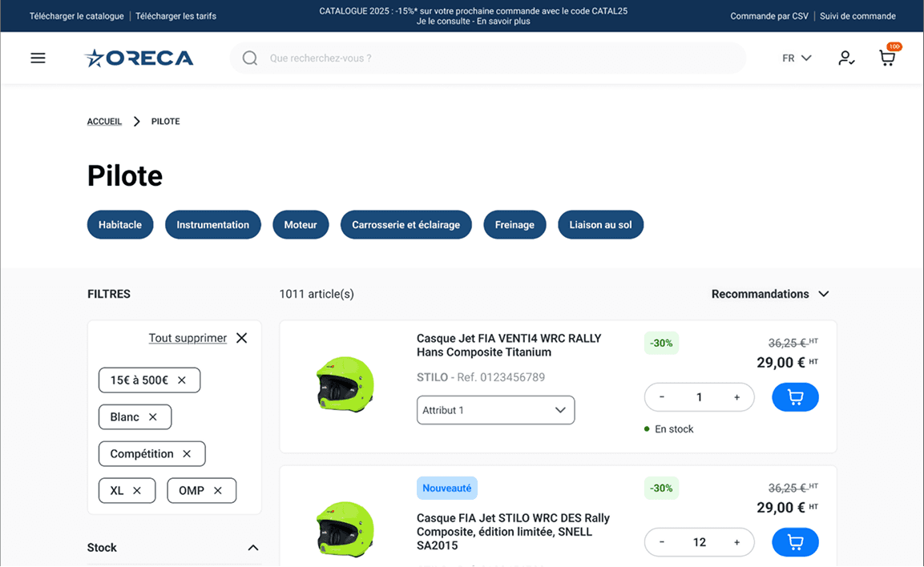Select the Moteur category

coord(301,224)
